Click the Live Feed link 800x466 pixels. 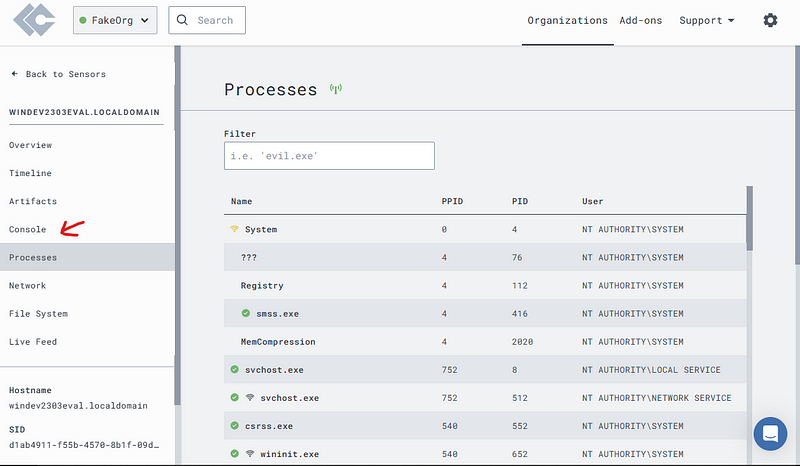(x=33, y=341)
